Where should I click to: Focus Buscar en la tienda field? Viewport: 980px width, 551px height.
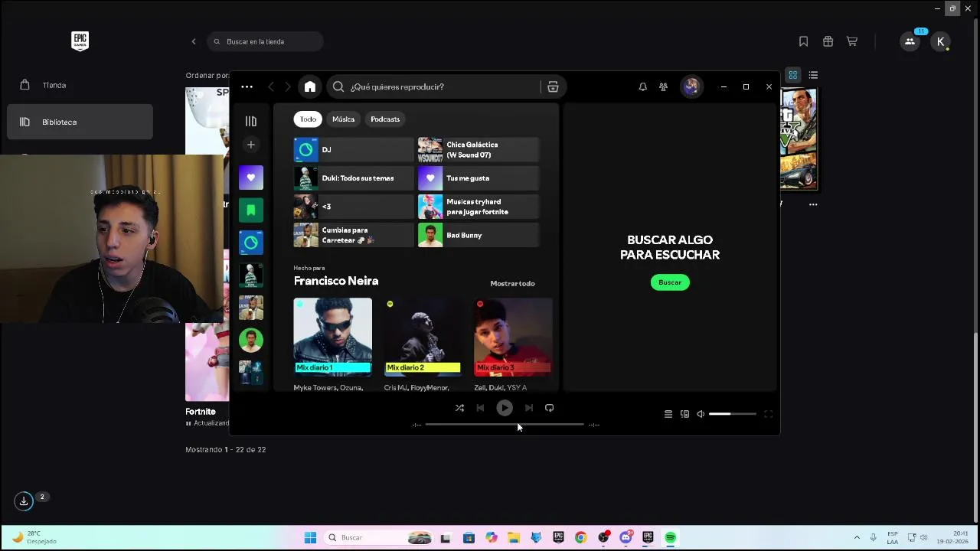tap(265, 41)
